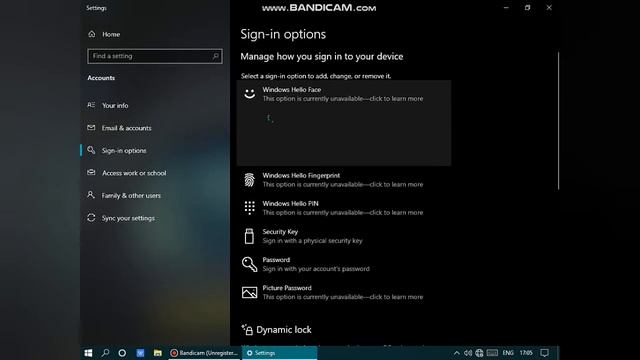Open Sync your settings page

pyautogui.click(x=128, y=218)
